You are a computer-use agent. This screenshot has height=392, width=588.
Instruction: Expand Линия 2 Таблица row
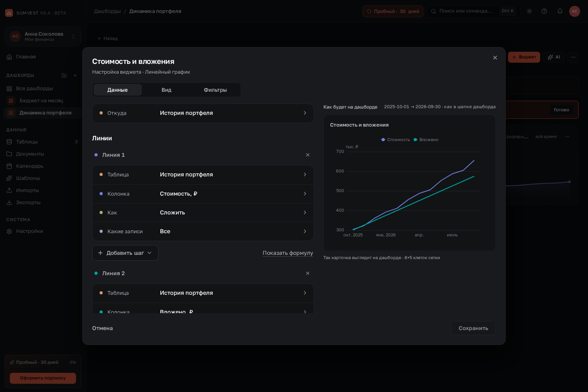click(x=203, y=293)
